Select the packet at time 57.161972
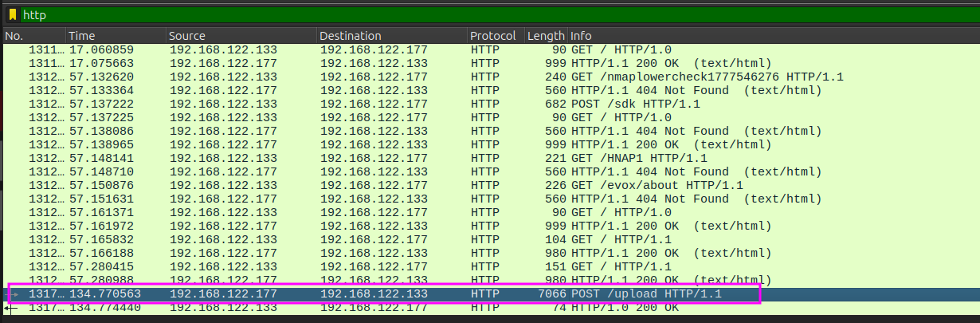Image resolution: width=980 pixels, height=323 pixels. tap(490, 226)
